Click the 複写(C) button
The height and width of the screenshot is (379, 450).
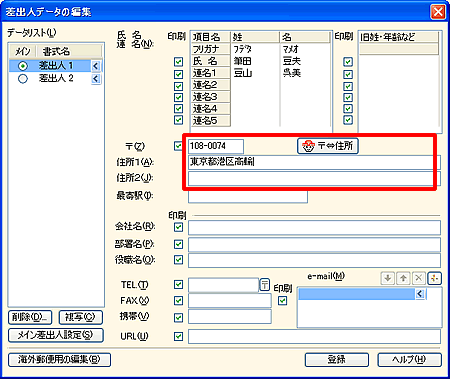[x=81, y=317]
